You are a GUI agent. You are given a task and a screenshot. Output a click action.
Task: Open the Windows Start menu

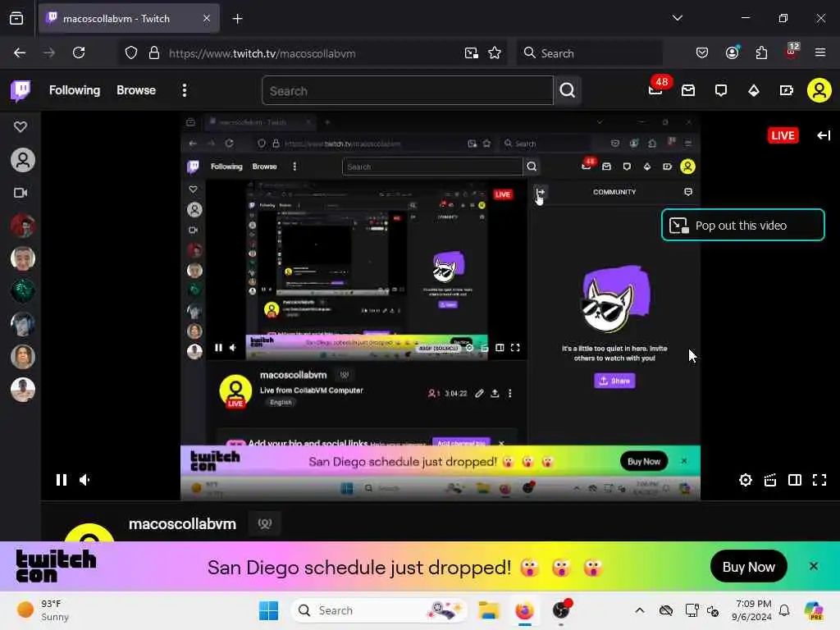pyautogui.click(x=268, y=610)
